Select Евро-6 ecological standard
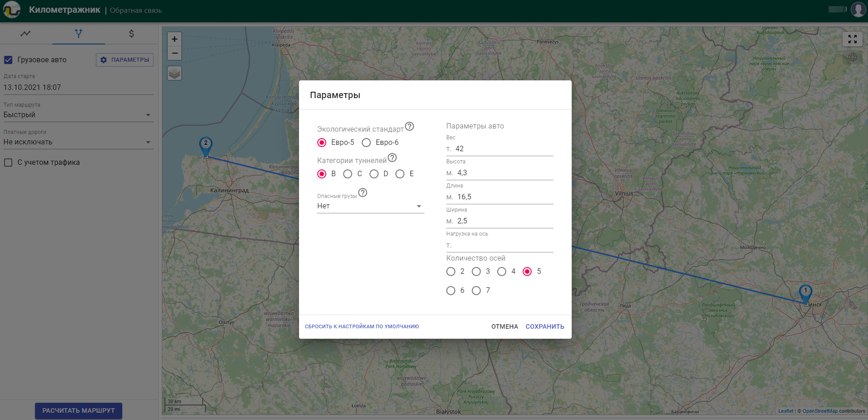The width and height of the screenshot is (868, 420). (366, 143)
